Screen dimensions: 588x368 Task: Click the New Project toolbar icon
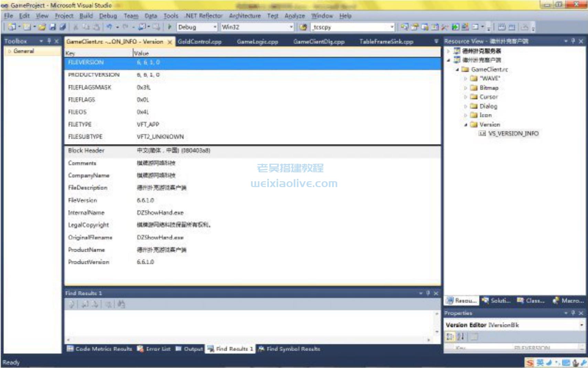(x=12, y=27)
